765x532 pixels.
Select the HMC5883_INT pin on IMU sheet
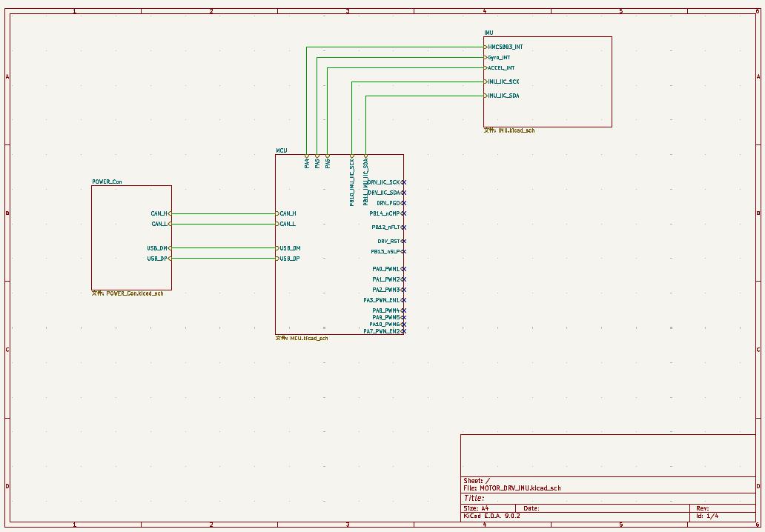pyautogui.click(x=505, y=47)
